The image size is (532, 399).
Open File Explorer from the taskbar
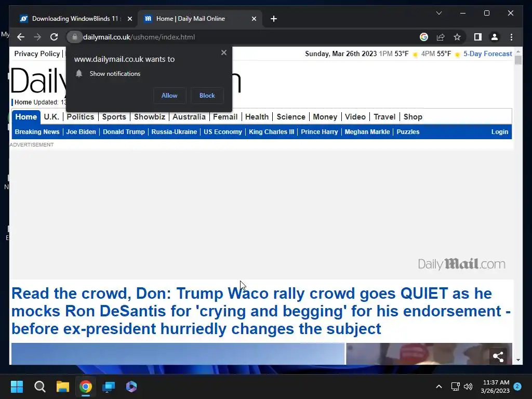(x=63, y=387)
